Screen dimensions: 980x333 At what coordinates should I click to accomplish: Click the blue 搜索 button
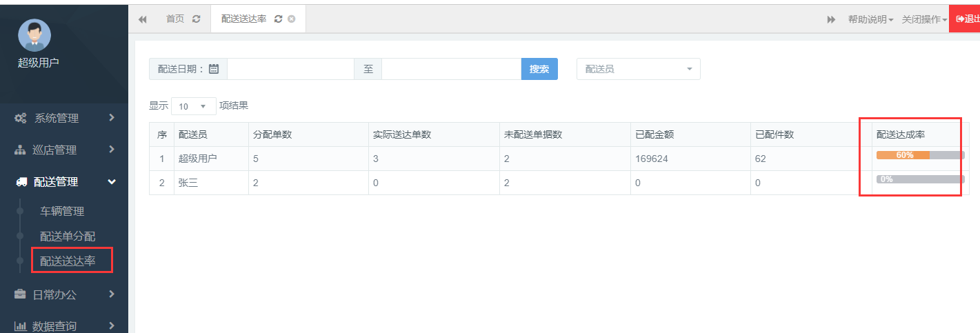539,69
